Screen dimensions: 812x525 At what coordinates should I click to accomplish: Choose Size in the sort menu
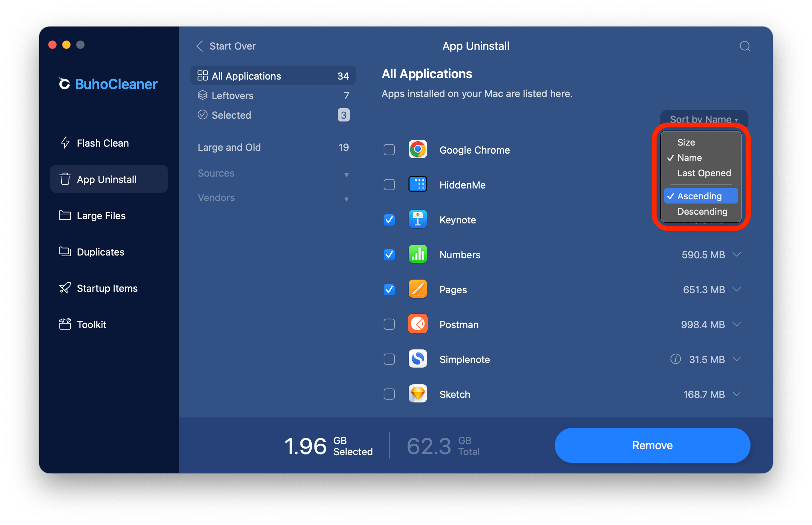(x=701, y=142)
